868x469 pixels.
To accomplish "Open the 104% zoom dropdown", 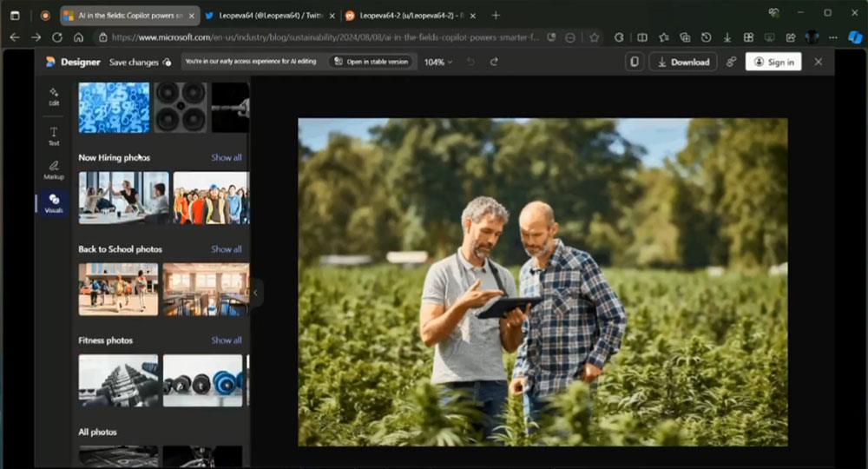I will point(437,62).
